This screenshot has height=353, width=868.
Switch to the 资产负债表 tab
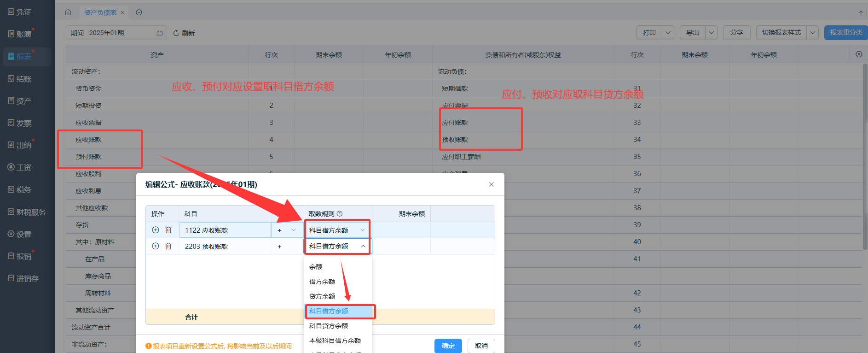pyautogui.click(x=100, y=12)
